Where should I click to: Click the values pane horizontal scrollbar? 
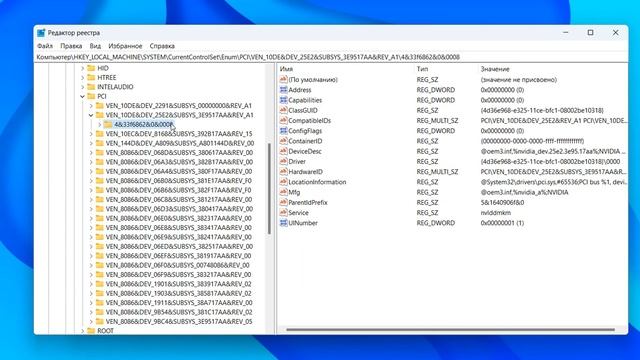[x=451, y=329]
